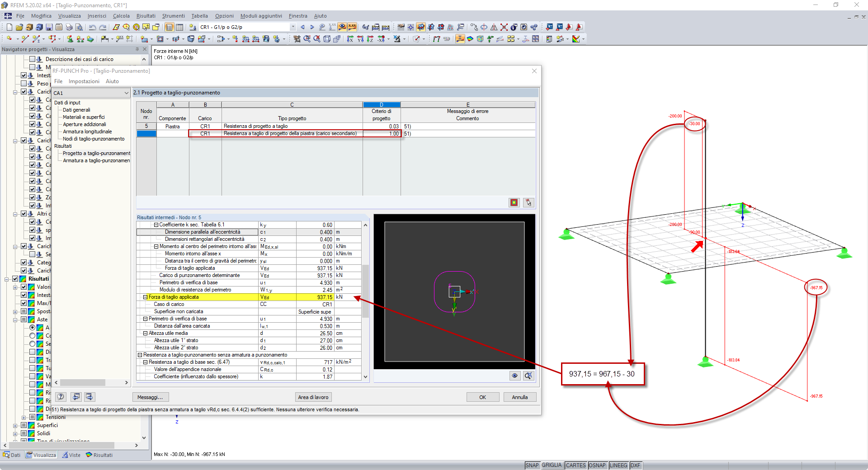Screen dimensions: 868x470
Task: Toggle the Project navigator panel icon
Action: [x=170, y=27]
